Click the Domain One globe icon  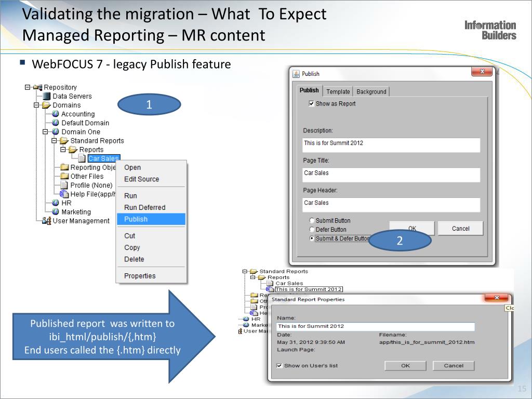point(56,131)
